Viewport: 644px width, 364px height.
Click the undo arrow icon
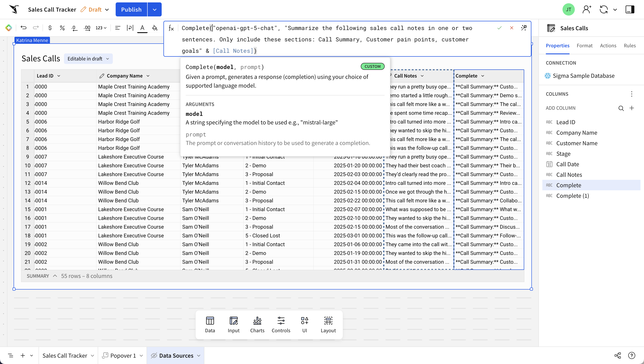click(23, 28)
